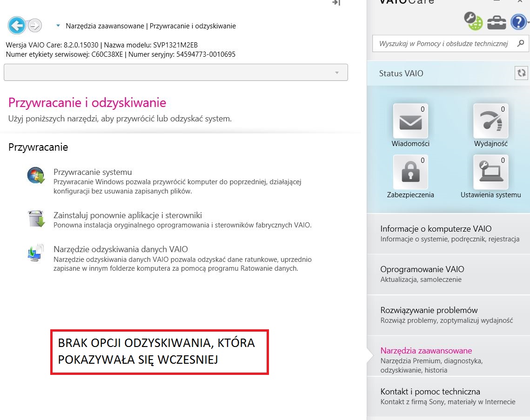
Task: Select Informacje o komputerze VAIO section
Action: coord(448,233)
